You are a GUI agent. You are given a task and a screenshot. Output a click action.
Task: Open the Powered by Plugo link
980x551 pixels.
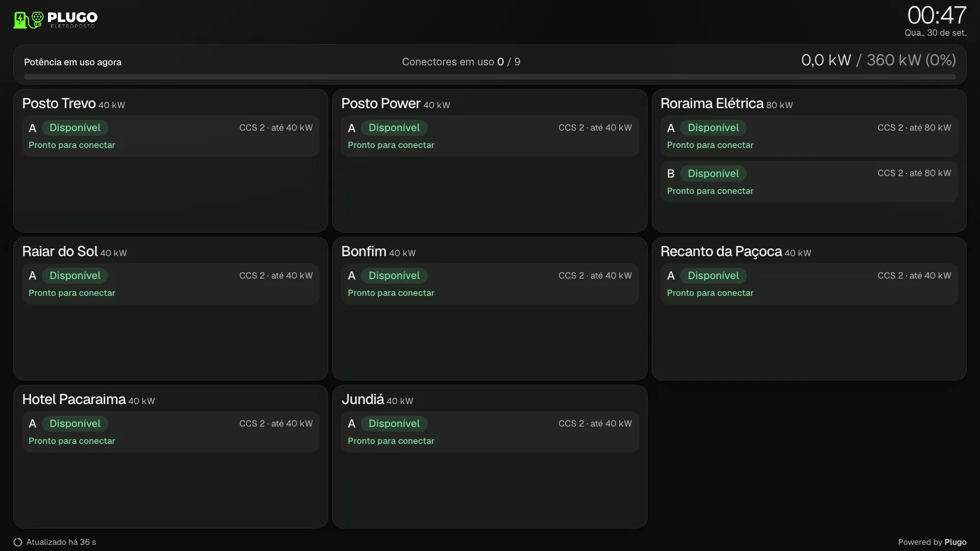(932, 542)
